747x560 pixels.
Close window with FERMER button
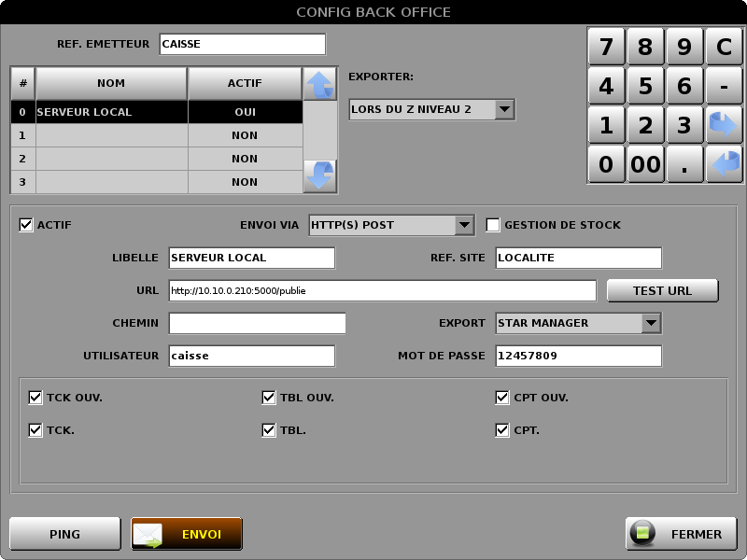682,534
